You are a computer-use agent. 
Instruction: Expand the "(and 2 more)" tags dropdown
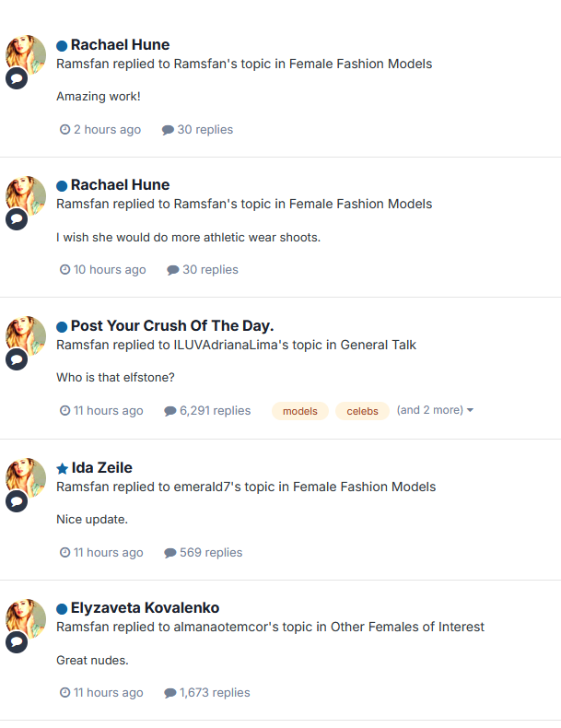(435, 410)
